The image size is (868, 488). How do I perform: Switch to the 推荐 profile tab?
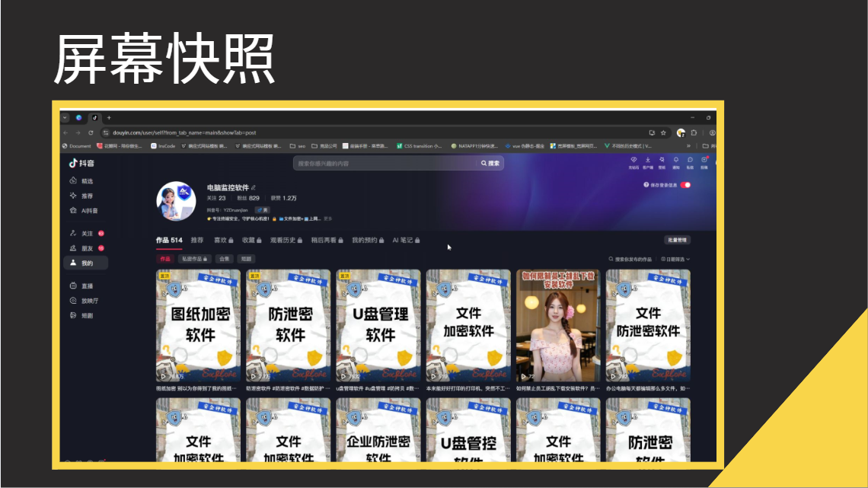click(197, 240)
